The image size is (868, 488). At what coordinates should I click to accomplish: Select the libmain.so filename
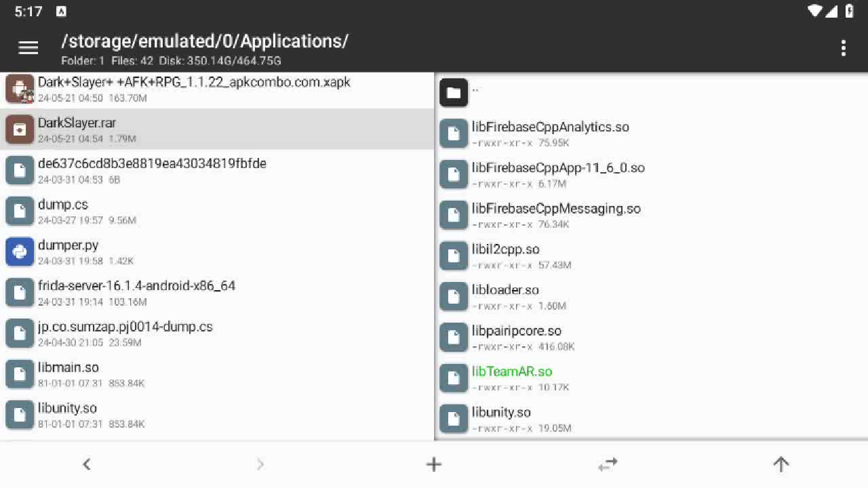click(x=68, y=367)
